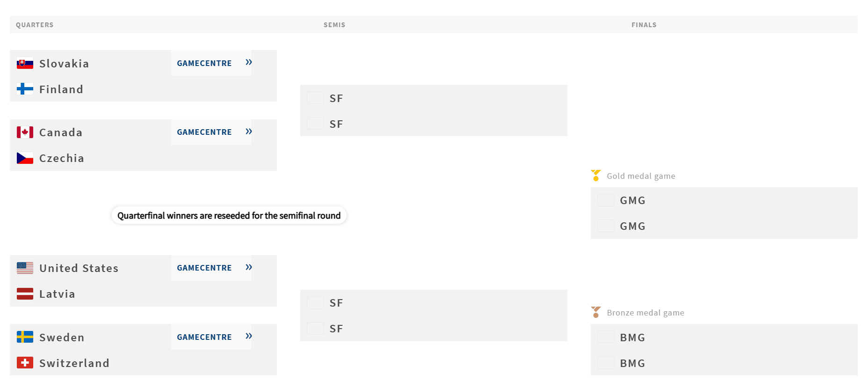The width and height of the screenshot is (868, 389).
Task: Open Gamecentre for Canada vs Czechia
Action: click(x=204, y=132)
